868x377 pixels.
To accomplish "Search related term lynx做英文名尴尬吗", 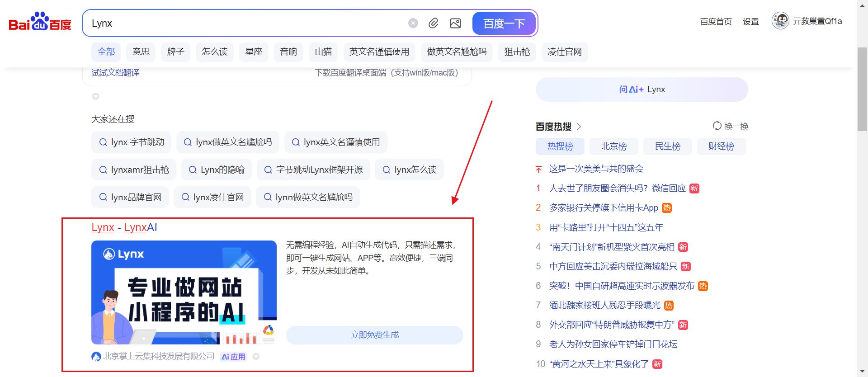I will coord(228,142).
